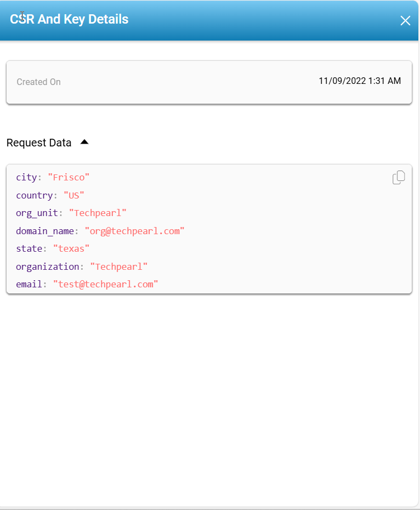This screenshot has height=510, width=420.
Task: Select the organization "Techpearl" value
Action: 119,267
